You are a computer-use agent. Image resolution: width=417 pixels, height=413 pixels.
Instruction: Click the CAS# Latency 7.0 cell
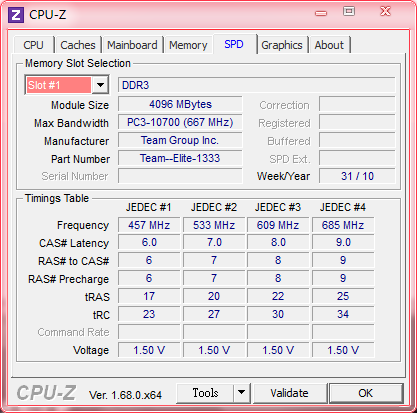pos(214,242)
